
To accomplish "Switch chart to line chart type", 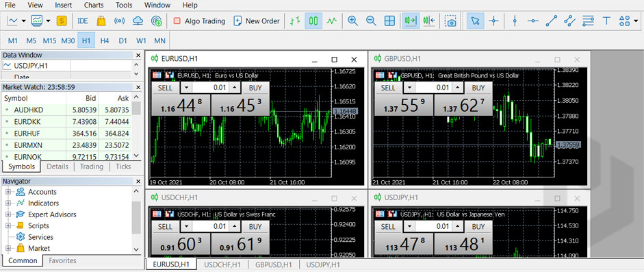I will point(332,21).
